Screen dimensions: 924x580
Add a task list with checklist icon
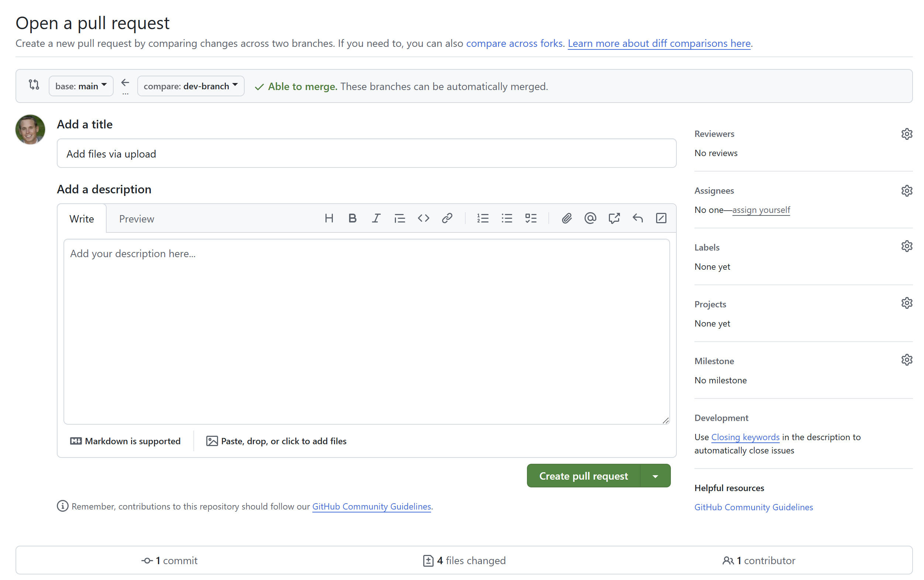pos(531,218)
